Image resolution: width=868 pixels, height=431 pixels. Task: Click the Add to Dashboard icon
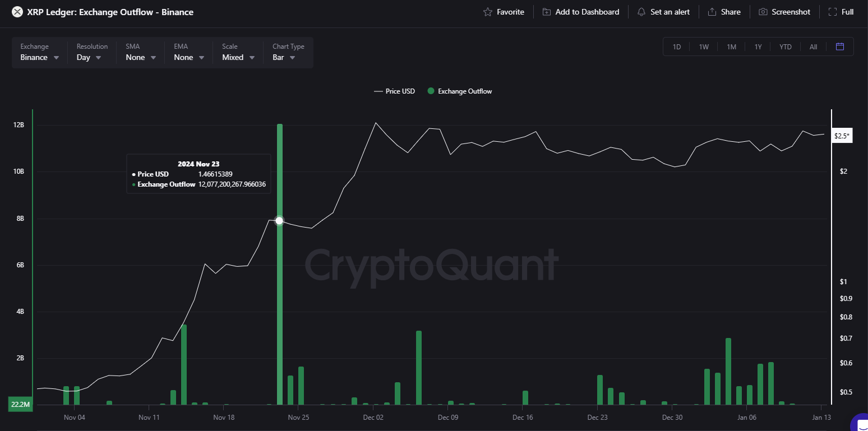coord(546,12)
